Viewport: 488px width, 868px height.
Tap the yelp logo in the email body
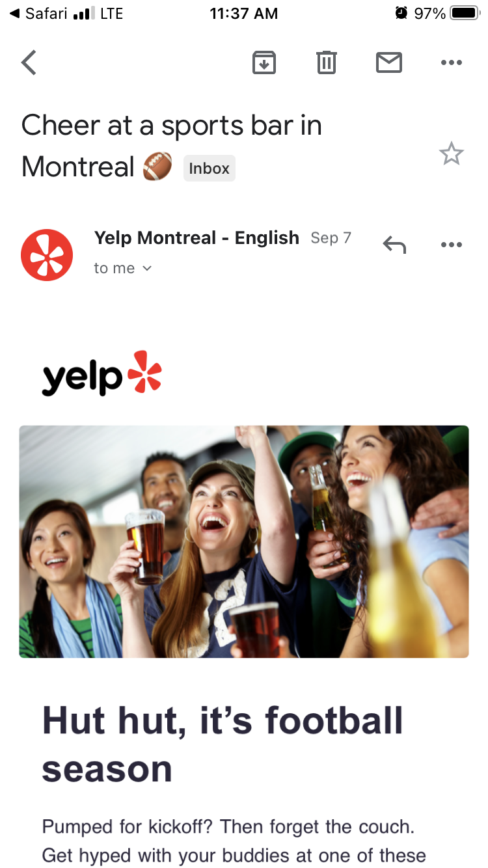coord(102,374)
